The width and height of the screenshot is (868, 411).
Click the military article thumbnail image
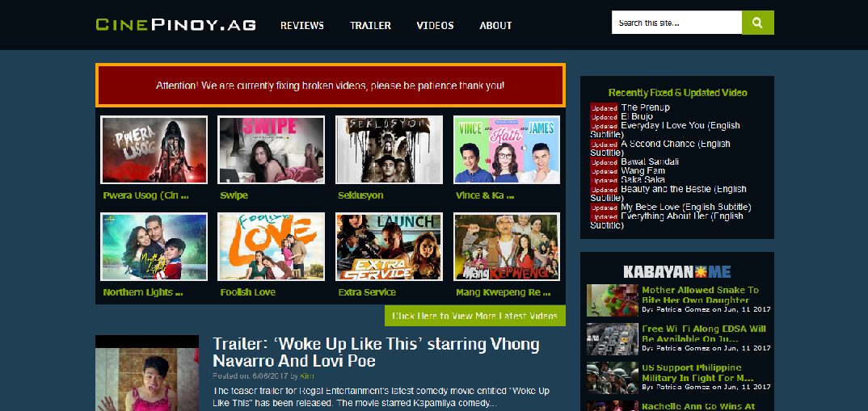tap(613, 378)
